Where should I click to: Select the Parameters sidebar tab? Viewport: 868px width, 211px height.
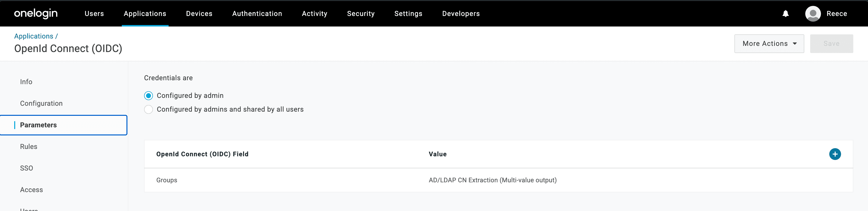pyautogui.click(x=64, y=125)
